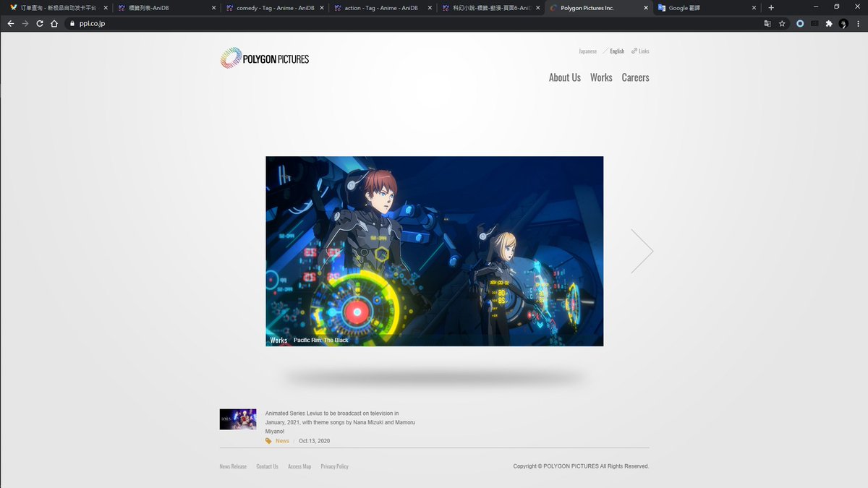Click the Pacific Rim: The Black caption
This screenshot has height=488, width=868.
click(320, 340)
